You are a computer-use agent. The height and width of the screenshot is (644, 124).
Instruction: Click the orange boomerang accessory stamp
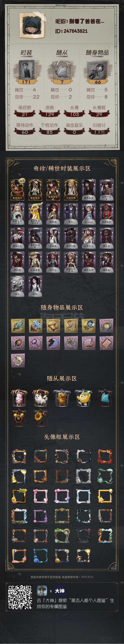(x=89, y=343)
